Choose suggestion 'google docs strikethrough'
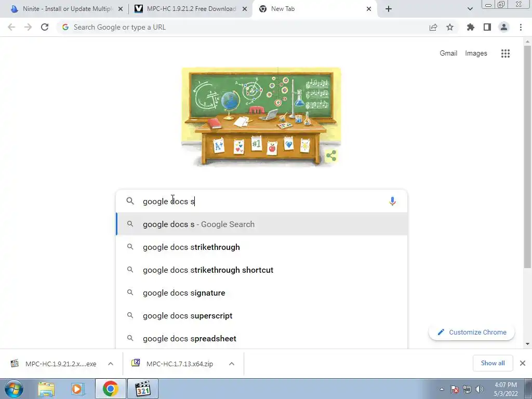 [x=262, y=247]
